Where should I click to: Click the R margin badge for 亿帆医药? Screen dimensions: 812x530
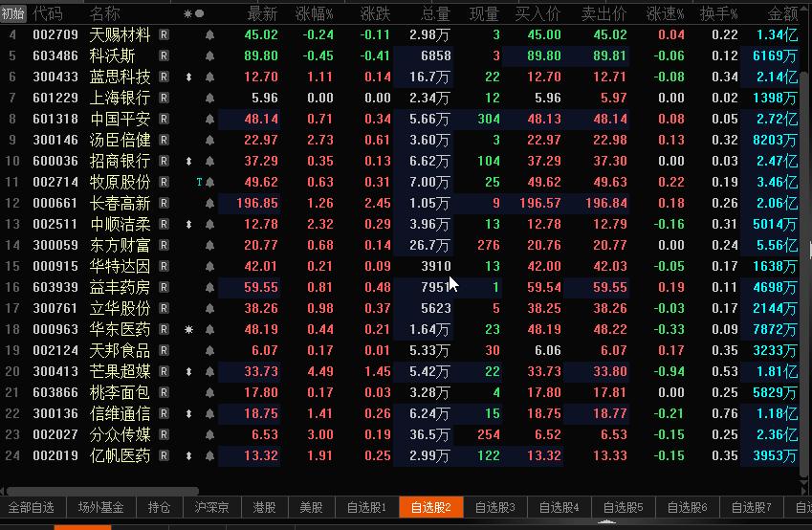tap(164, 455)
